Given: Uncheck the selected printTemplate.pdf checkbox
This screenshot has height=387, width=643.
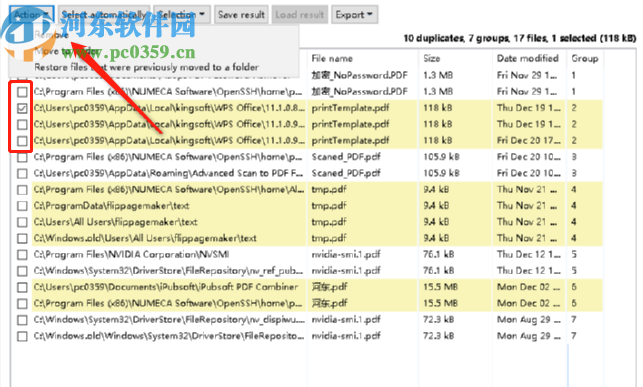Looking at the screenshot, I should click(x=22, y=108).
